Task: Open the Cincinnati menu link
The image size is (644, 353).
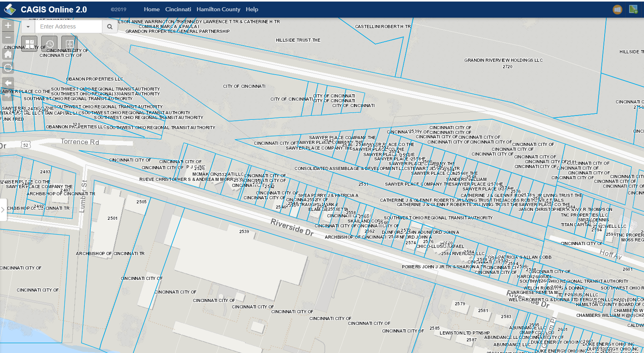Action: [x=178, y=9]
